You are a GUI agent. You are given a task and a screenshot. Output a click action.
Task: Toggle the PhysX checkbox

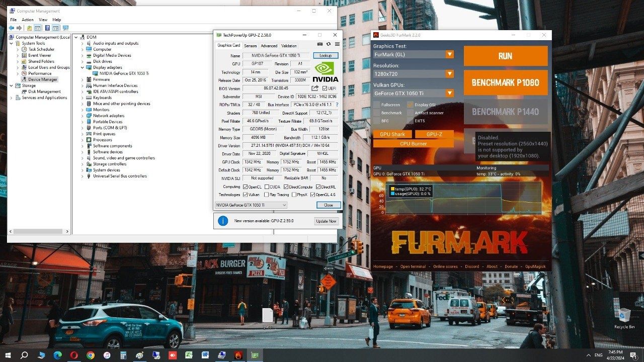click(293, 195)
